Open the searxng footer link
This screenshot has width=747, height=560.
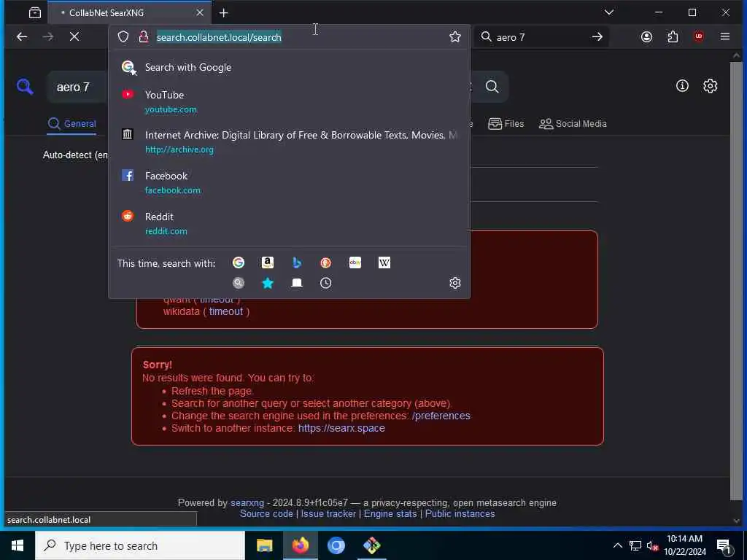247,503
